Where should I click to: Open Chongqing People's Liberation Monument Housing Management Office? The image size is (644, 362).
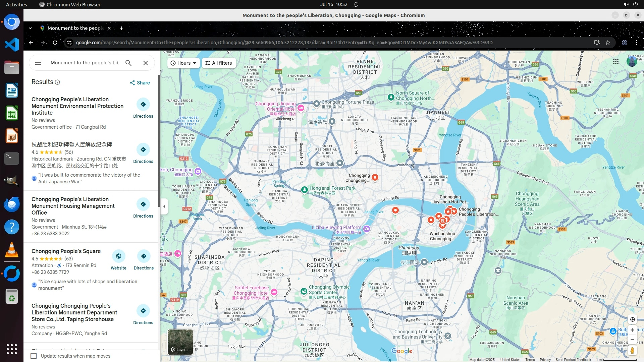point(73,206)
